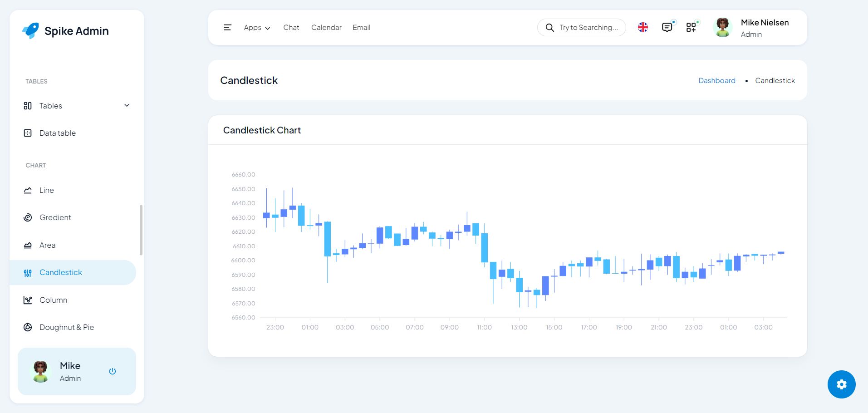Open the chat messages notification icon
The image size is (868, 413).
tap(667, 28)
